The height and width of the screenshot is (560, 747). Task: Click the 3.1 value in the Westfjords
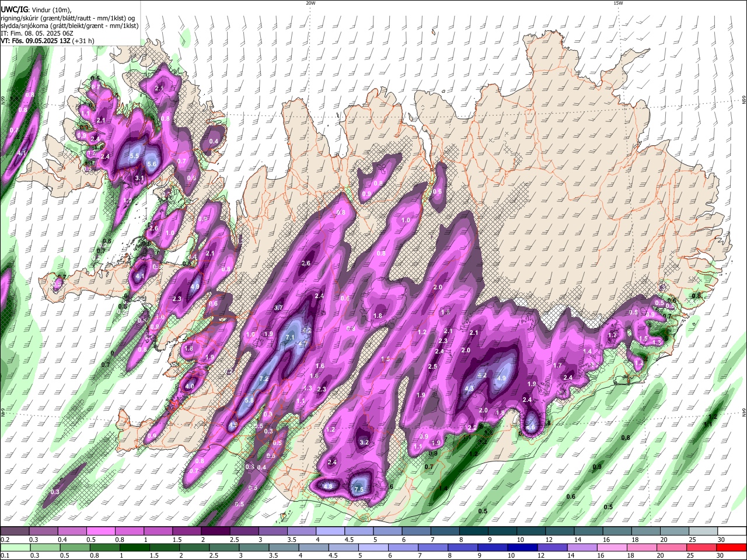(139, 178)
